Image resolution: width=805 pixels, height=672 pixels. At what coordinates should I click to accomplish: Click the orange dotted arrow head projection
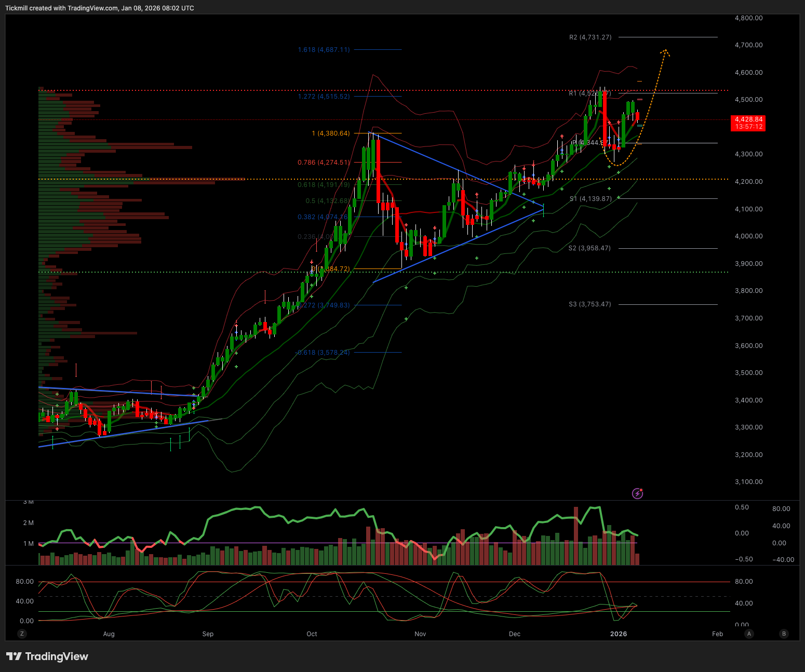point(665,51)
